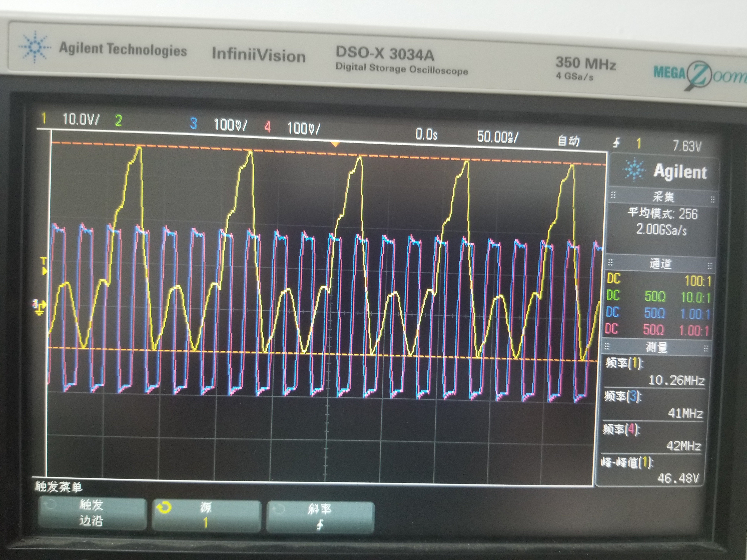Click the rotary arrow icon on 源 softkey

[x=164, y=507]
